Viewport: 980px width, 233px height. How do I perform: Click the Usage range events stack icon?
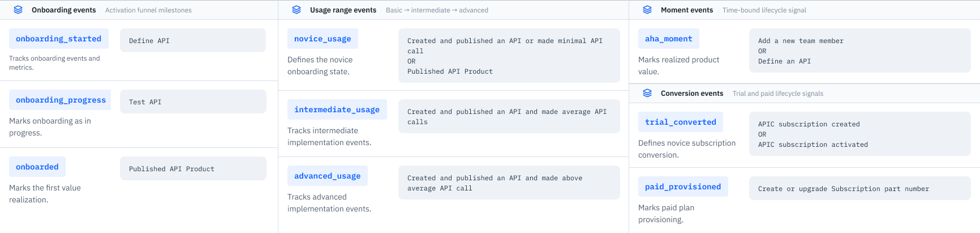[x=296, y=10]
